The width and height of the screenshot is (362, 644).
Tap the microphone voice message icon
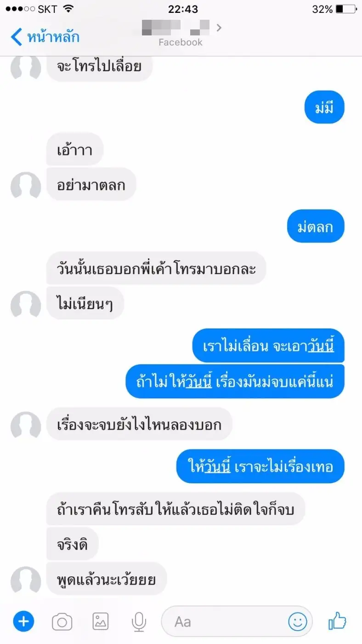pos(139,622)
